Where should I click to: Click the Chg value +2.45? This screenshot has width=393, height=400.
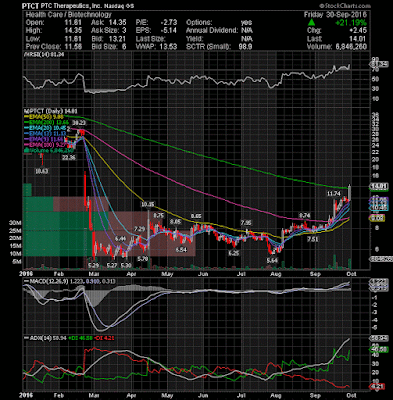pos(359,30)
